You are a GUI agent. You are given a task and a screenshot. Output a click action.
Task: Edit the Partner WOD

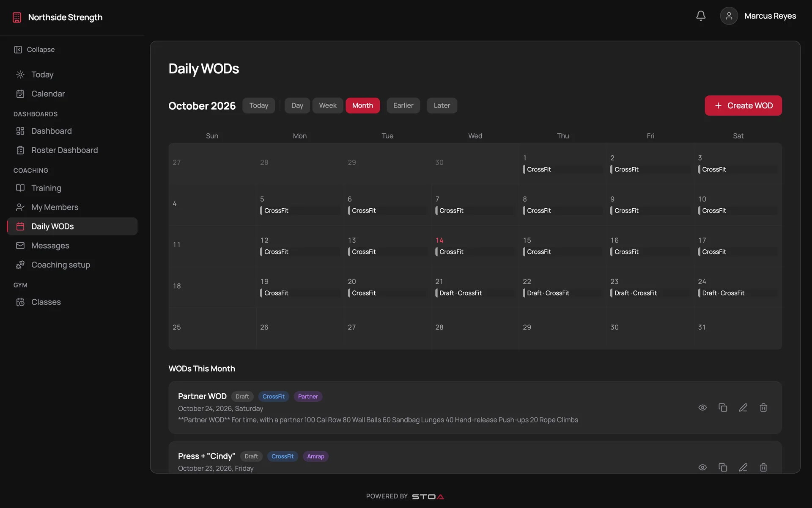(743, 408)
